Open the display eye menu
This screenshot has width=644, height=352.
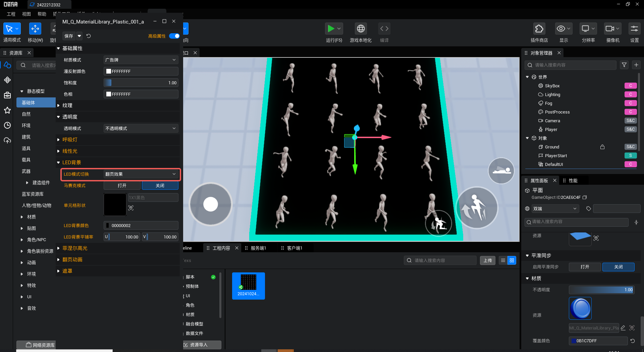tap(563, 29)
